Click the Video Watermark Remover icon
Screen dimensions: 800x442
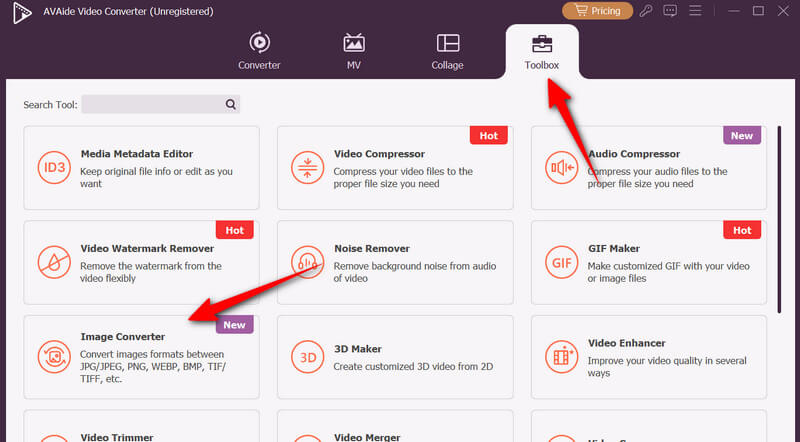(54, 262)
